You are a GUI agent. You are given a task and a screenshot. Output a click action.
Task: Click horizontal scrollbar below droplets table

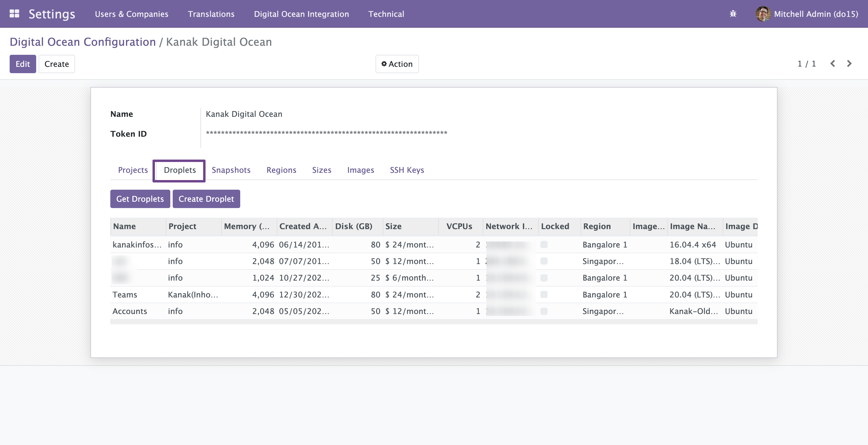click(434, 322)
